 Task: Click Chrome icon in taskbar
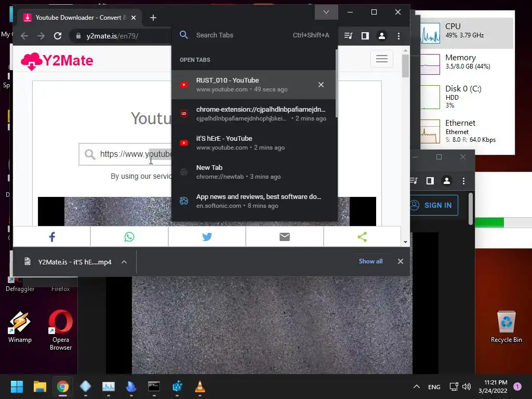point(63,387)
